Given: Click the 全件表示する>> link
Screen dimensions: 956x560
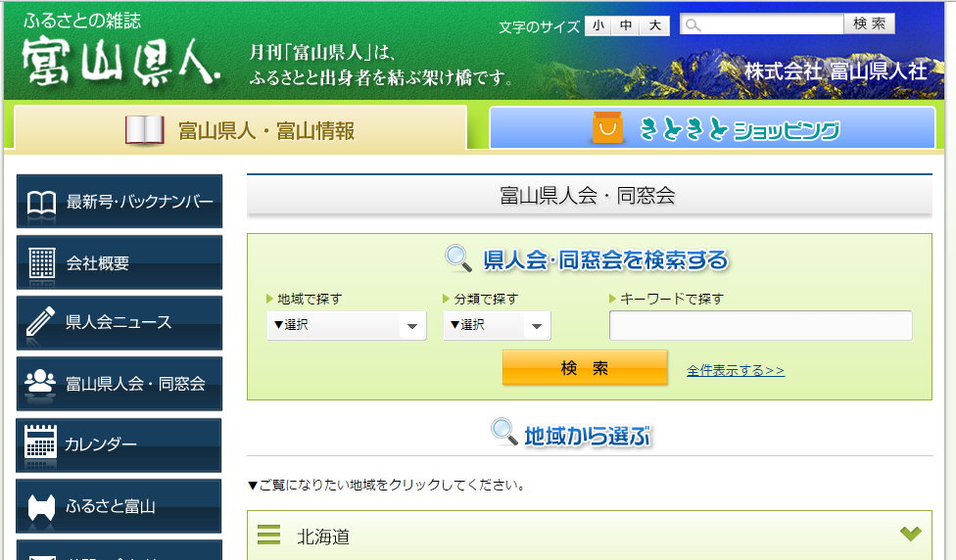Looking at the screenshot, I should tap(736, 370).
